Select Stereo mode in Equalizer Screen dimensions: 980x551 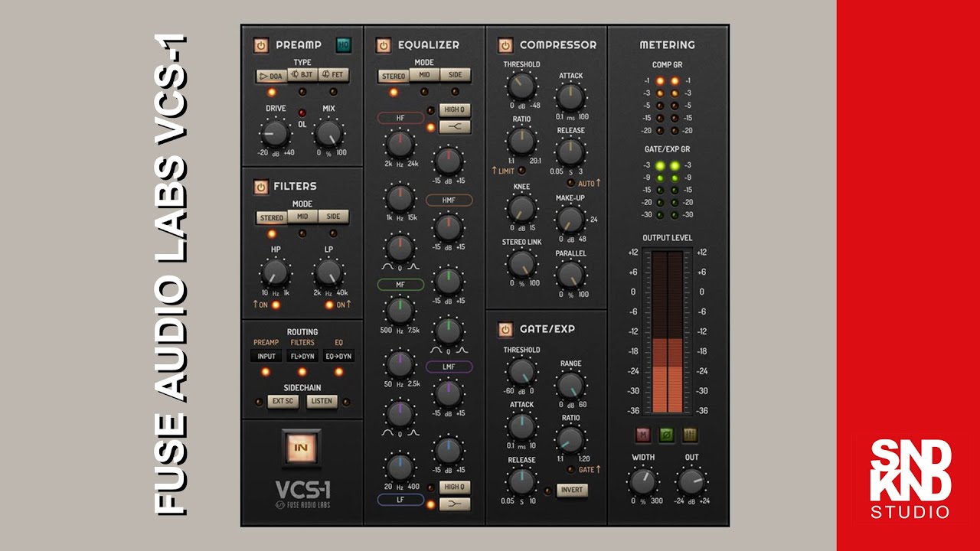tap(394, 76)
